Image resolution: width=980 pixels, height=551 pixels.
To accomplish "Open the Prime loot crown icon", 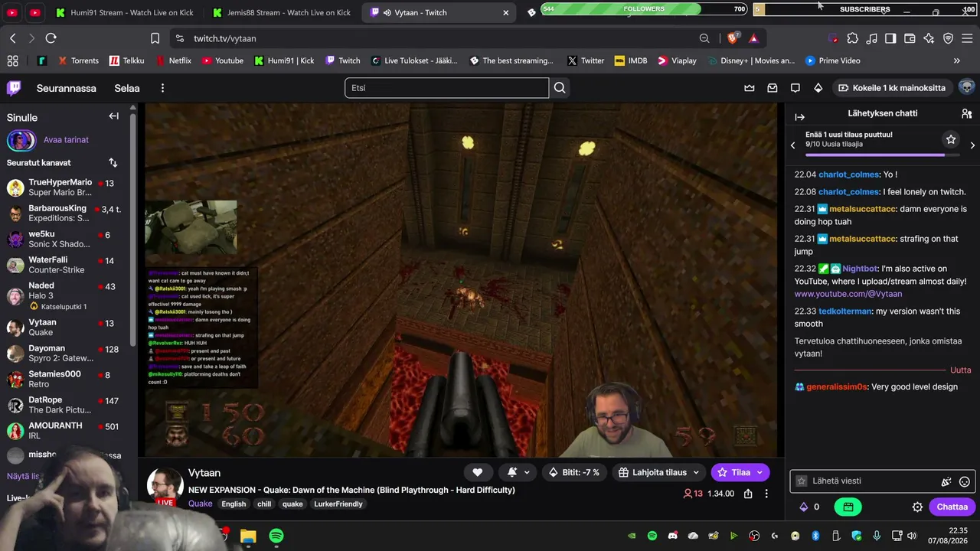I will (750, 88).
